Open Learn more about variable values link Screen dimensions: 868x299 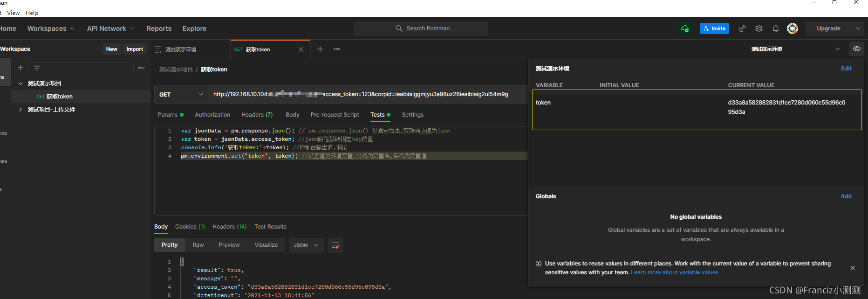pos(675,272)
